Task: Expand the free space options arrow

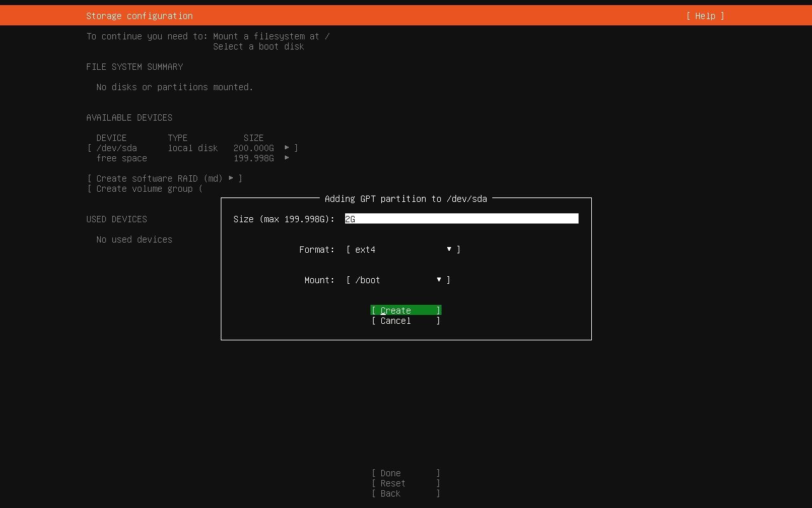Action: point(287,157)
